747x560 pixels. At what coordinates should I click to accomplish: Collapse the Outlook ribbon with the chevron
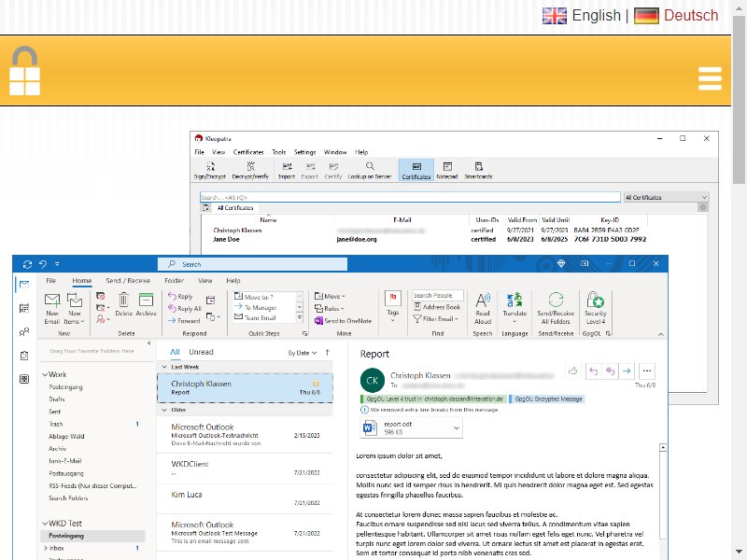[661, 334]
